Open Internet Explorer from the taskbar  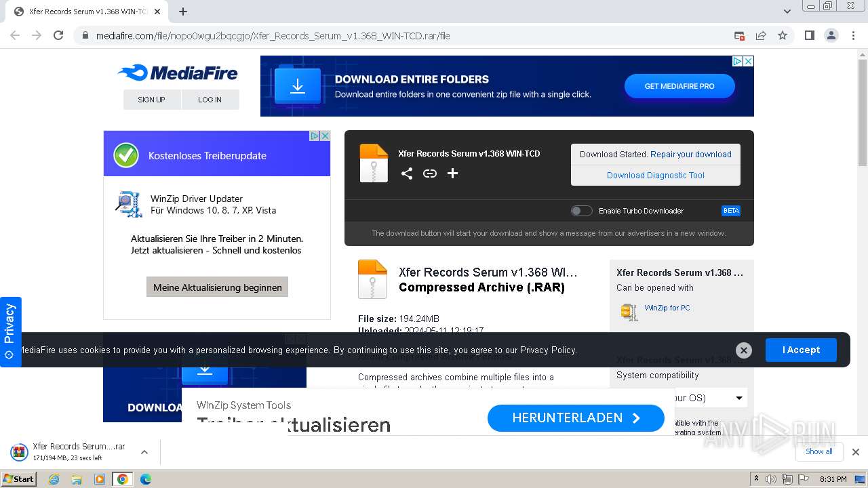[54, 479]
